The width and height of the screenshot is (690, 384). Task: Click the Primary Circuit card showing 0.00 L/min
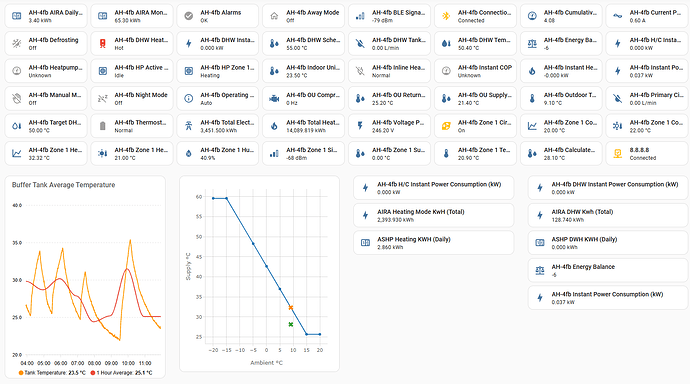(647, 98)
